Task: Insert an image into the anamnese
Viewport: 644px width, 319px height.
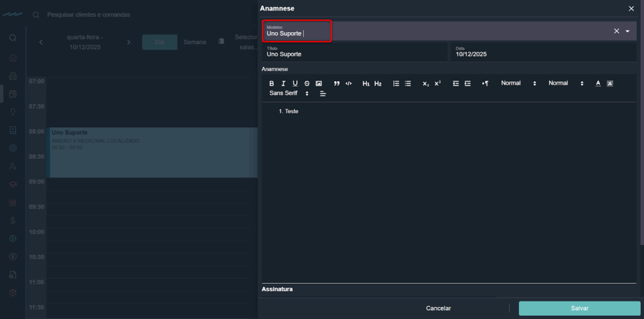Action: coord(319,84)
